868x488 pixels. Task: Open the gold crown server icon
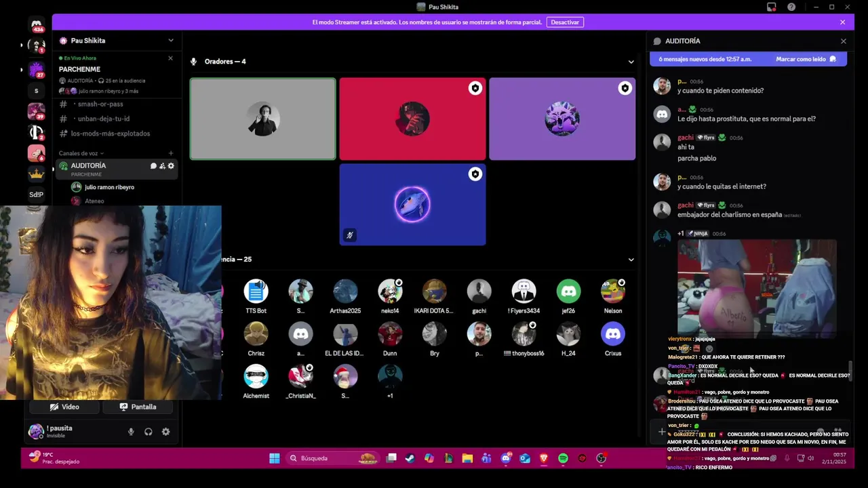(x=37, y=174)
